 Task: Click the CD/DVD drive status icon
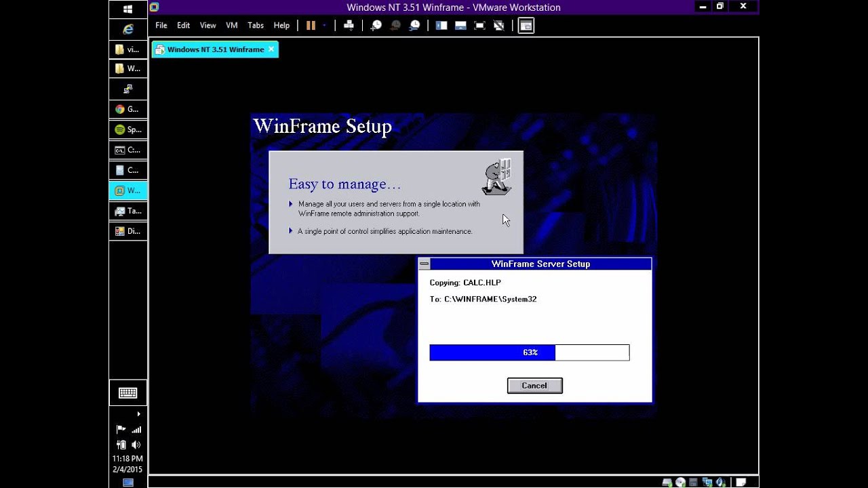click(x=680, y=482)
